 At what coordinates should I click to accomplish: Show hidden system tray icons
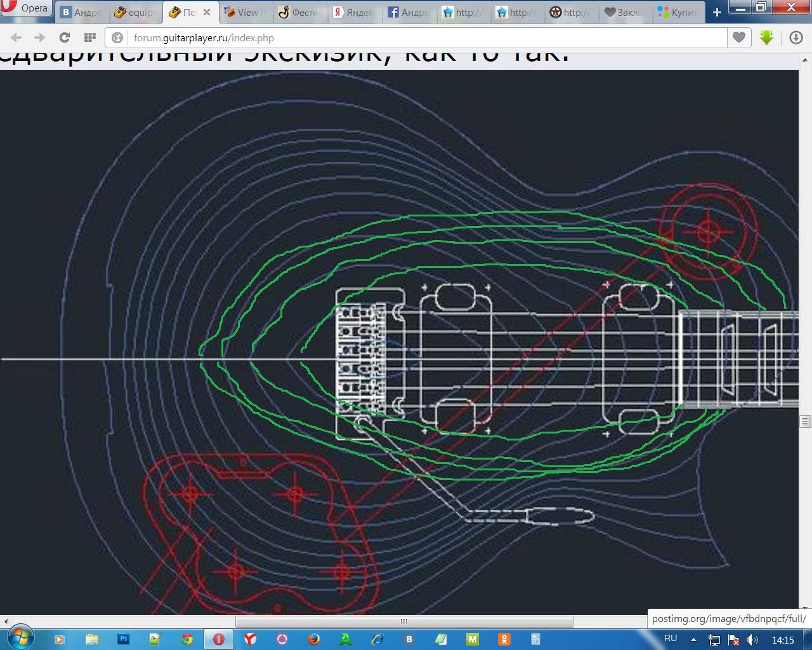pos(693,639)
